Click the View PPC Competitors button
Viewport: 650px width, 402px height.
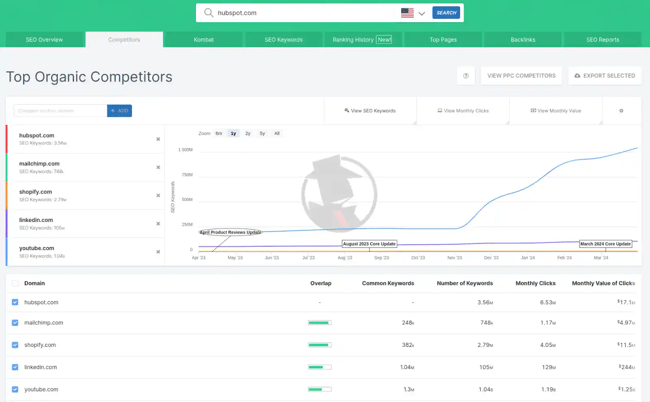click(x=521, y=76)
